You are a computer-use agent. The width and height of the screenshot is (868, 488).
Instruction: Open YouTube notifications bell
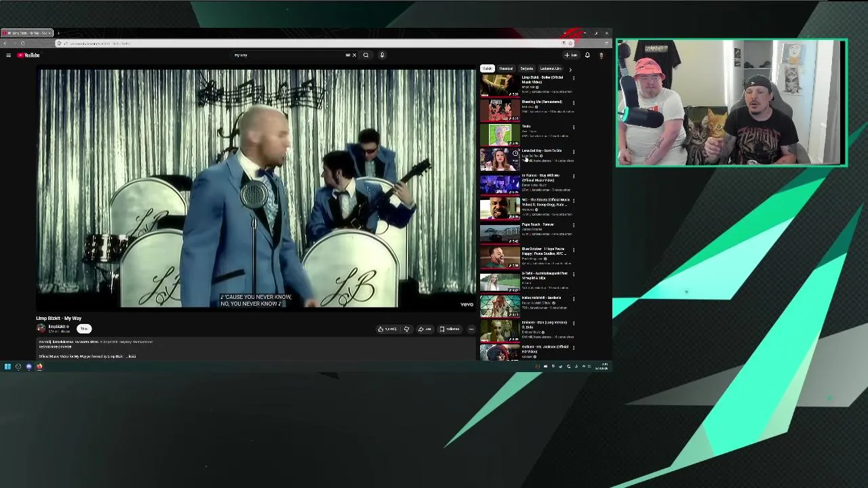pyautogui.click(x=587, y=55)
